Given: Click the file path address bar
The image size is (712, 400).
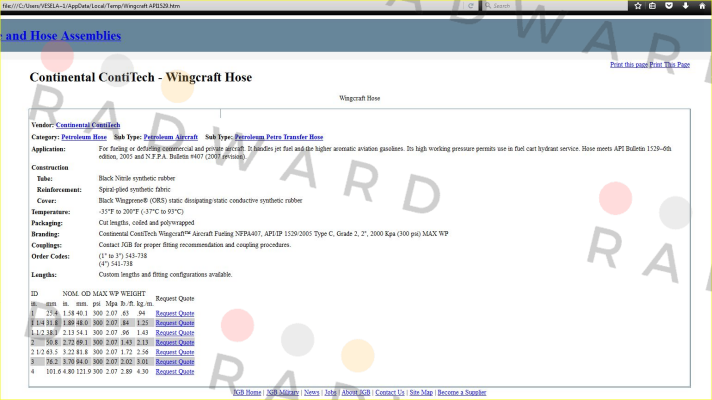Looking at the screenshot, I should tap(232, 5).
